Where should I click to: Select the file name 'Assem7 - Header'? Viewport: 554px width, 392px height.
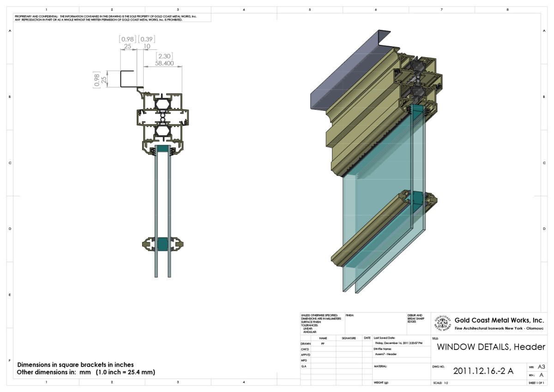[386, 355]
